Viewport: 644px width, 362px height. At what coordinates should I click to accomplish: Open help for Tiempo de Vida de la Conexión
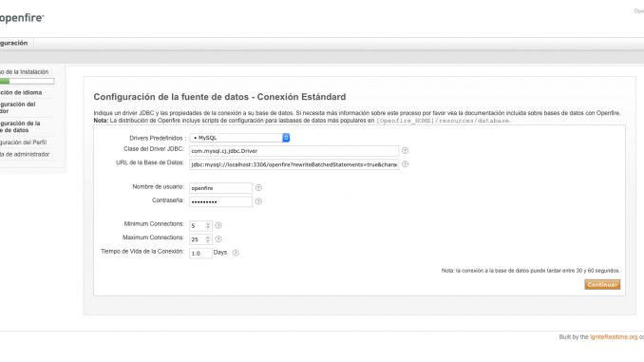click(x=236, y=253)
